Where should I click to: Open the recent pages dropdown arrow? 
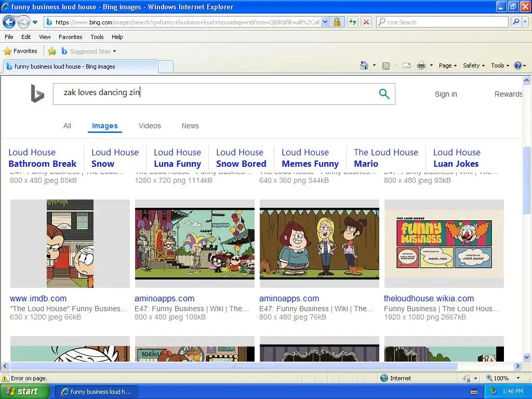pos(35,22)
